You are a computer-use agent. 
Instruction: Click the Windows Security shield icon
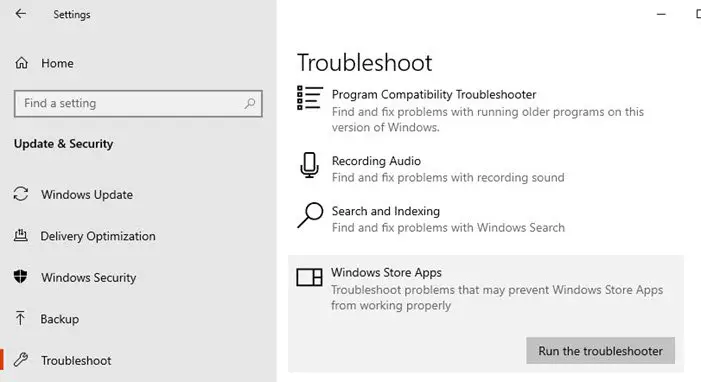point(21,277)
